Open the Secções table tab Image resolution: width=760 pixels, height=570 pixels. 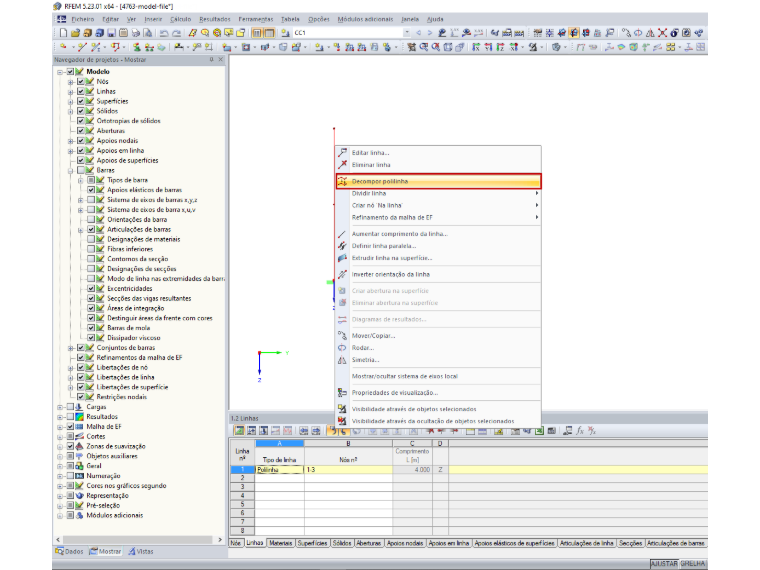[630, 543]
